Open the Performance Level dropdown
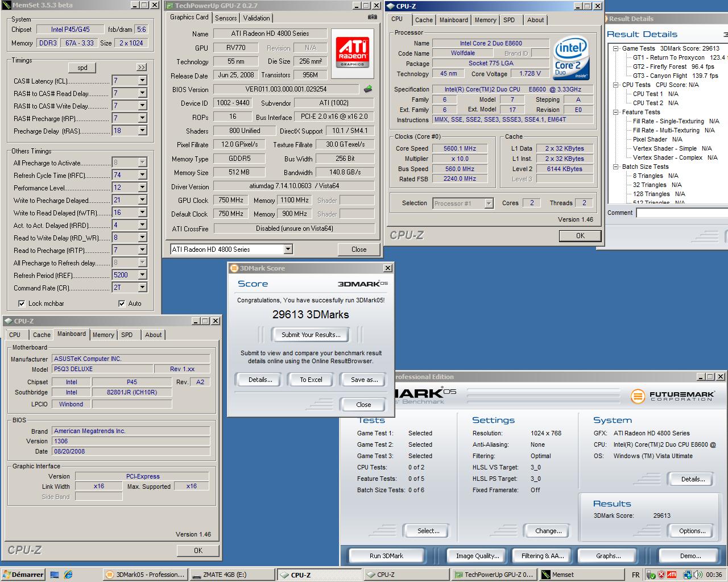 click(142, 188)
